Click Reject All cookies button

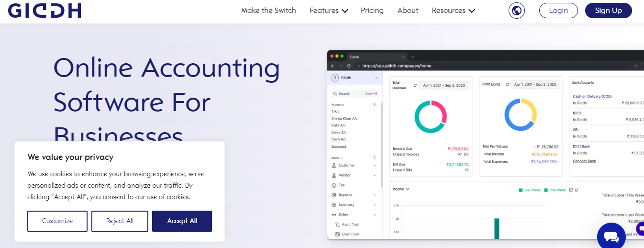click(120, 221)
